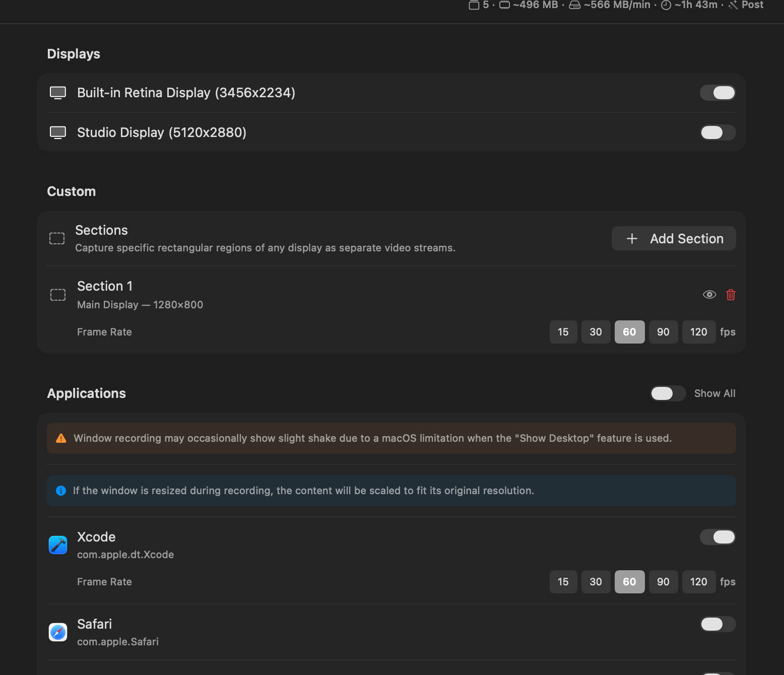The height and width of the screenshot is (675, 784).
Task: Click the Built-in Retina Display monitor icon
Action: coord(58,93)
